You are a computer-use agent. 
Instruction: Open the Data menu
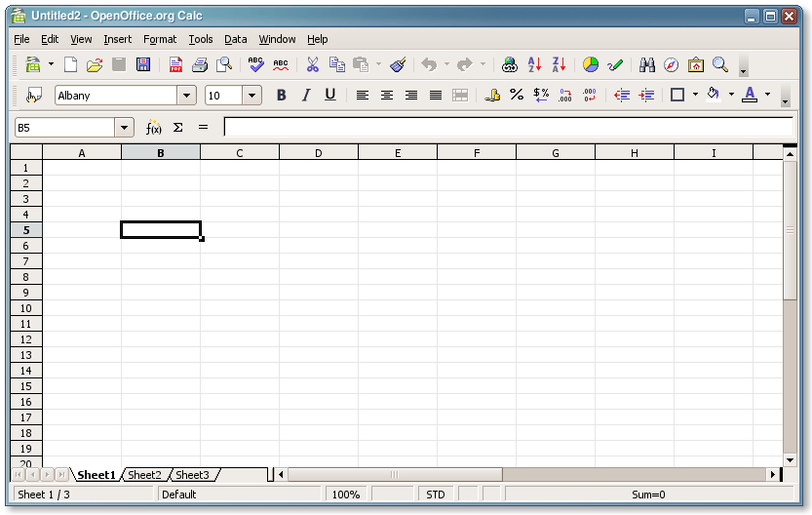pyautogui.click(x=236, y=39)
